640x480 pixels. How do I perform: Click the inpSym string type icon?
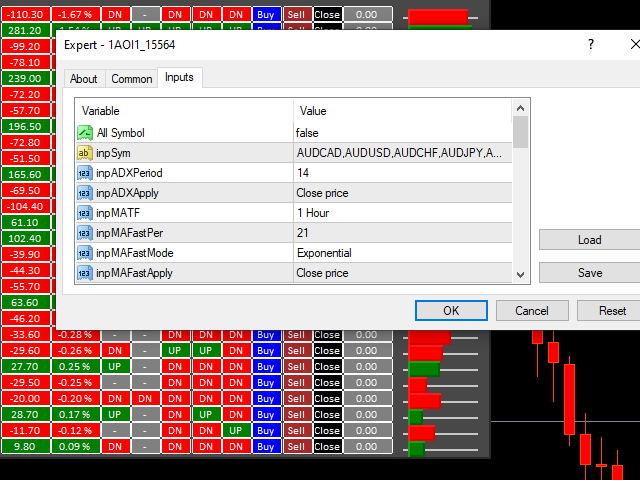pyautogui.click(x=84, y=153)
